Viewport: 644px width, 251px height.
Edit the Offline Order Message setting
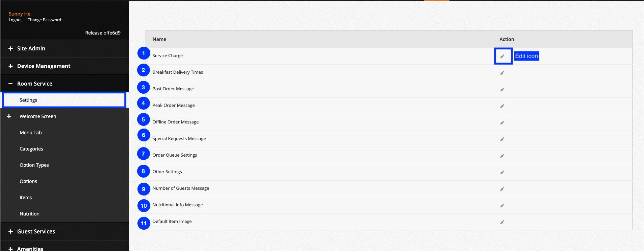click(502, 122)
